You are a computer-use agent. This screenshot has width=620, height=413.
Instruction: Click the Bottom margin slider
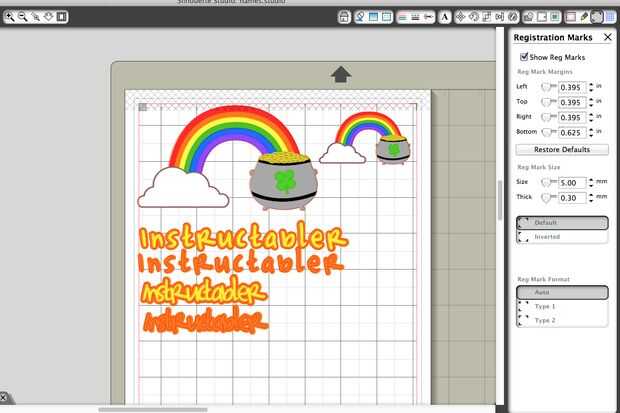548,132
